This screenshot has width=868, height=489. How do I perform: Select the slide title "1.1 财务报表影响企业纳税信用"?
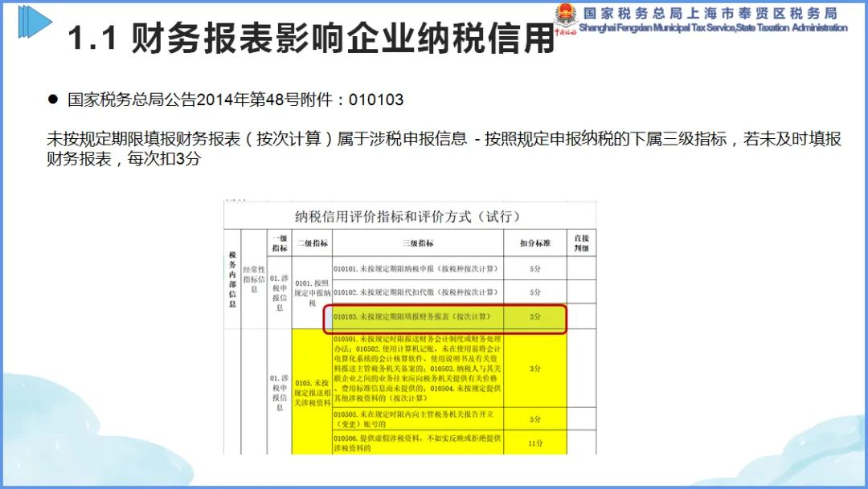[310, 39]
